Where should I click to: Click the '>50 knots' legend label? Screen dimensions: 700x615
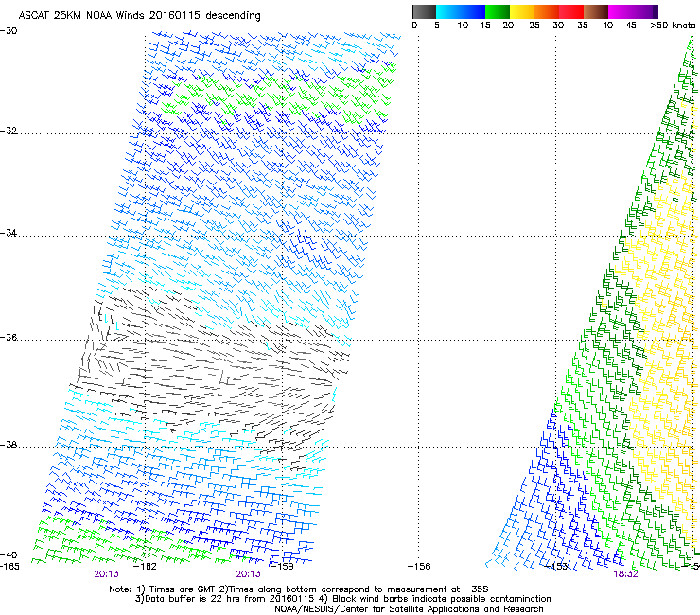tap(673, 26)
